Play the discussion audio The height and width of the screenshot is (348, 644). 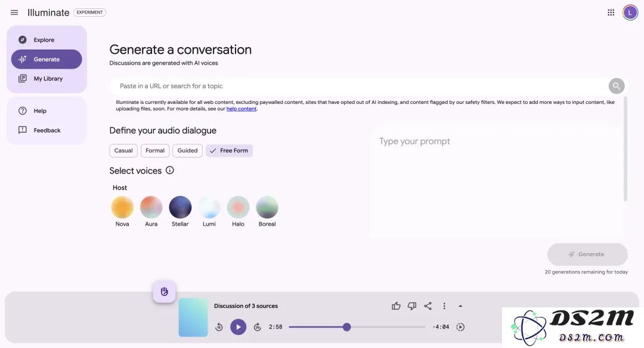[x=238, y=327]
